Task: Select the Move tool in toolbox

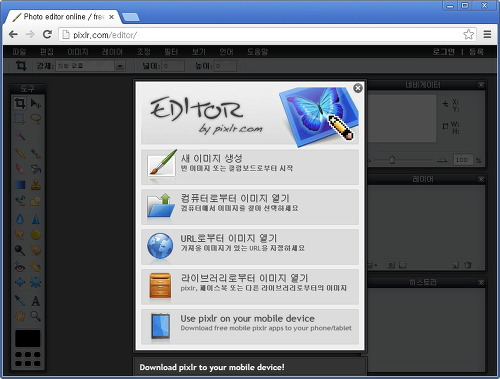Action: pyautogui.click(x=36, y=104)
